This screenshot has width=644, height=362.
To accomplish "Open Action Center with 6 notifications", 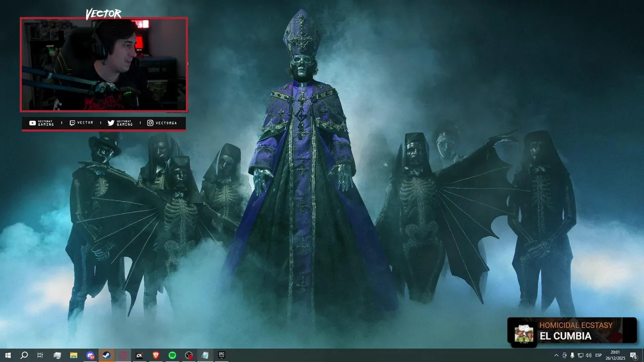I will click(x=633, y=355).
